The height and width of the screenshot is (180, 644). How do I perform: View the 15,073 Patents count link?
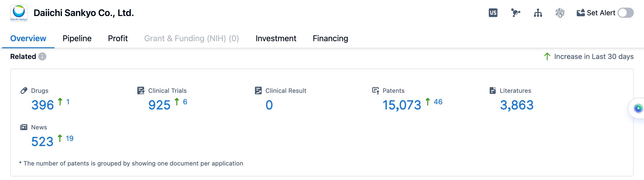(402, 105)
